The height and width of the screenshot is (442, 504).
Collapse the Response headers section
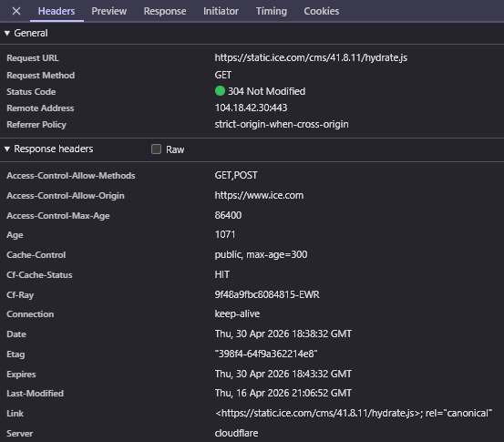pos(7,149)
